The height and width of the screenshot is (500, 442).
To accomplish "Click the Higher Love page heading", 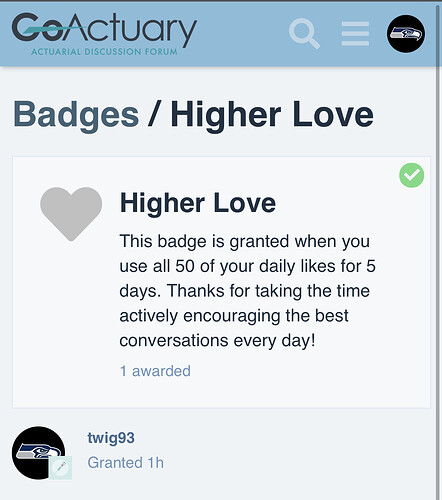I will point(272,115).
